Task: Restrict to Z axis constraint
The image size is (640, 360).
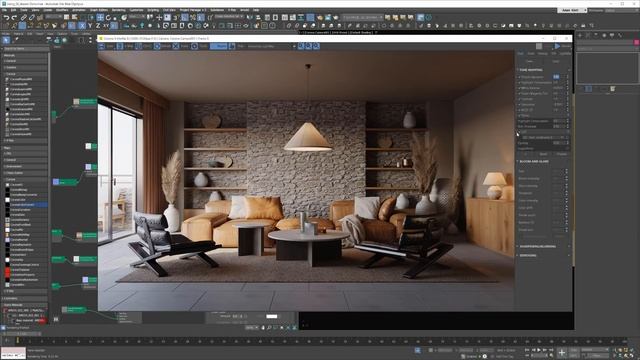Action: [x=98, y=26]
